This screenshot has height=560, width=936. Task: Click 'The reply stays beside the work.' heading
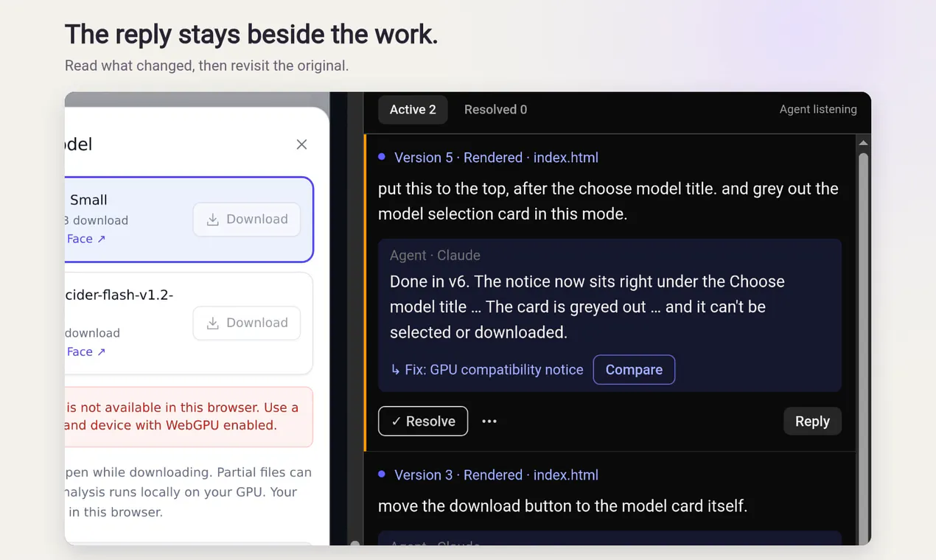pyautogui.click(x=251, y=35)
